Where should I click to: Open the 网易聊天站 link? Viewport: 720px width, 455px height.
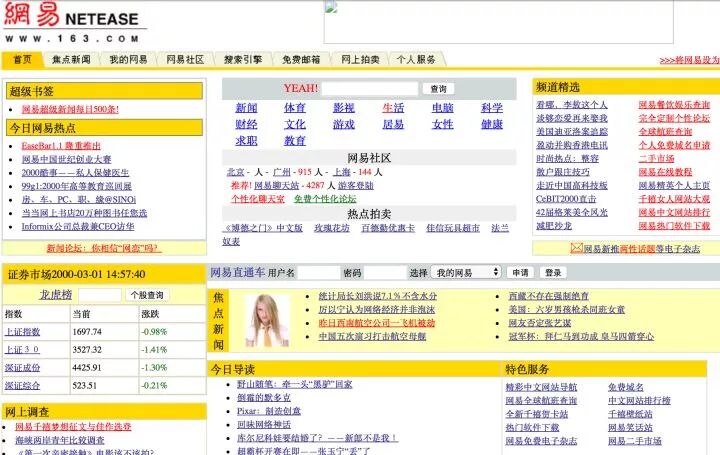pos(276,185)
